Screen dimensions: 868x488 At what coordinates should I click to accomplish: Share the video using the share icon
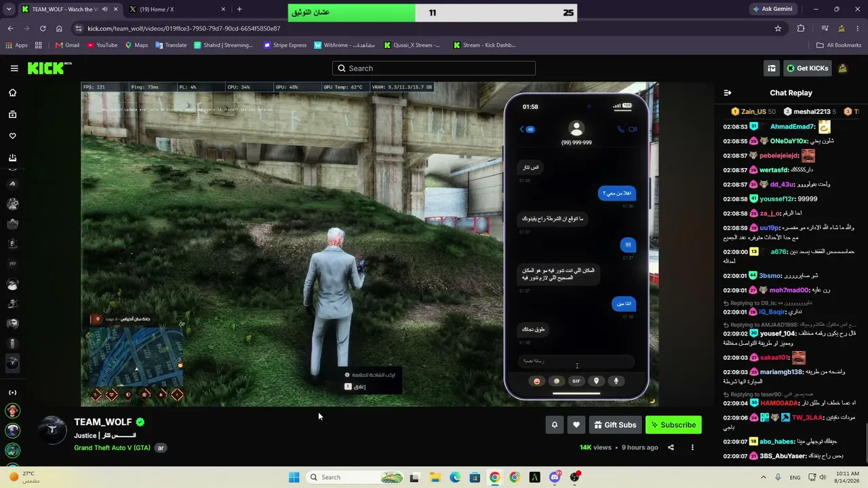[x=671, y=447]
